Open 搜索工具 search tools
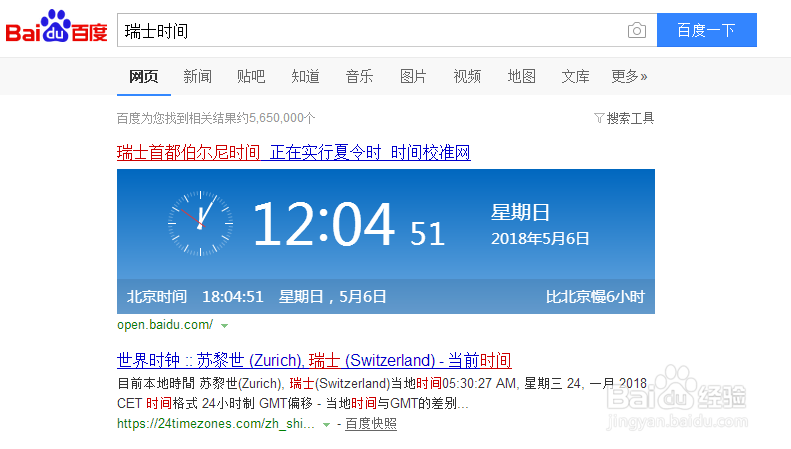The height and width of the screenshot is (449, 791). (630, 118)
